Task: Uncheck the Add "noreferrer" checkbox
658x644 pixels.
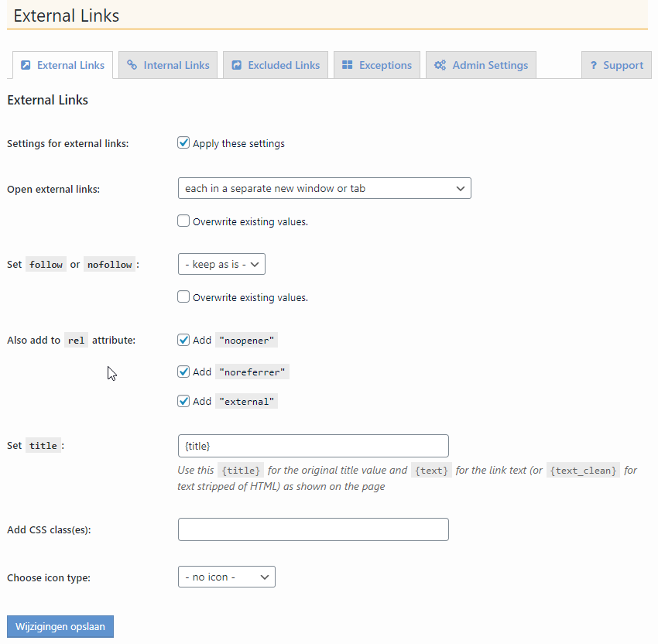Action: [183, 372]
